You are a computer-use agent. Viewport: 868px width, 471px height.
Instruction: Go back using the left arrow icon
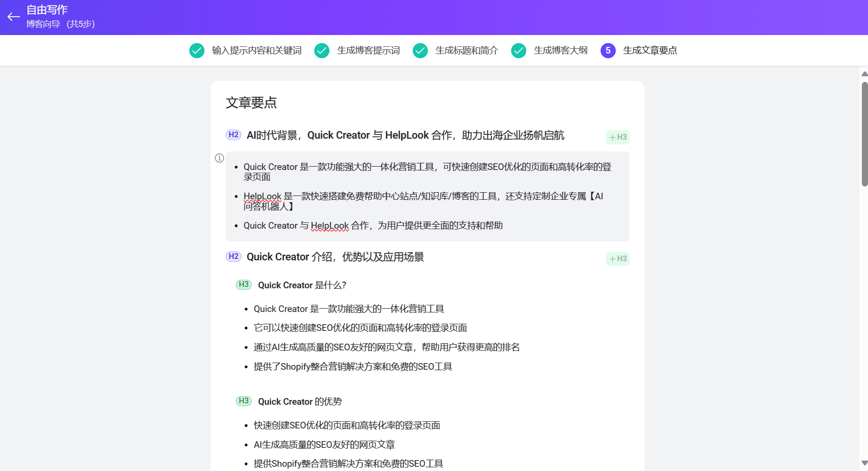point(13,17)
